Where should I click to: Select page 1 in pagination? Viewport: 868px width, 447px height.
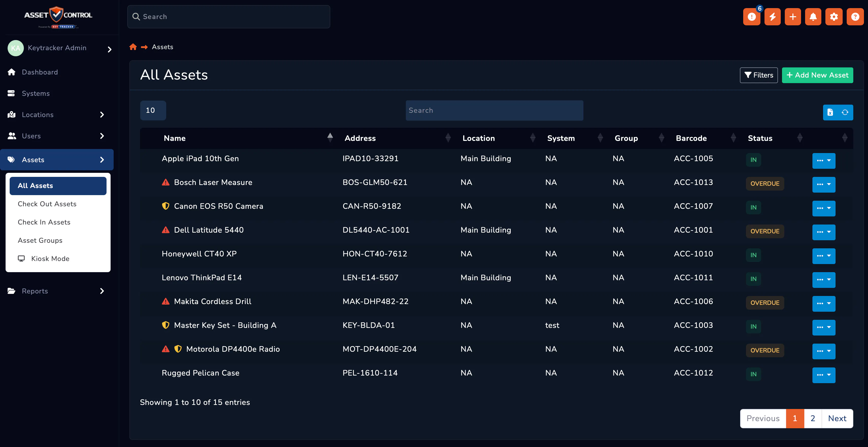795,418
